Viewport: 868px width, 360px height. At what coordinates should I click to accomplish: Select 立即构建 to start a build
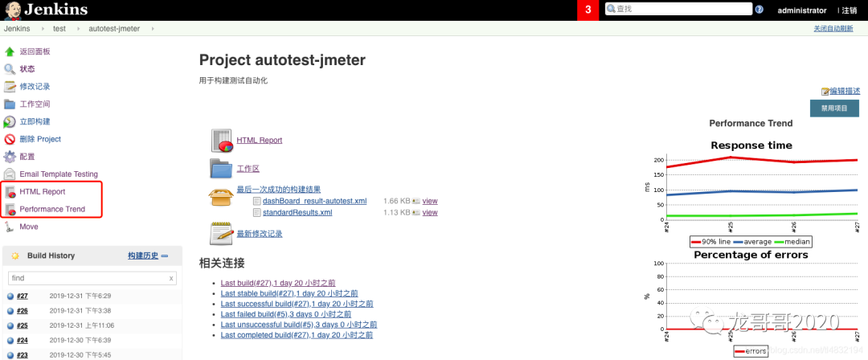click(x=35, y=121)
